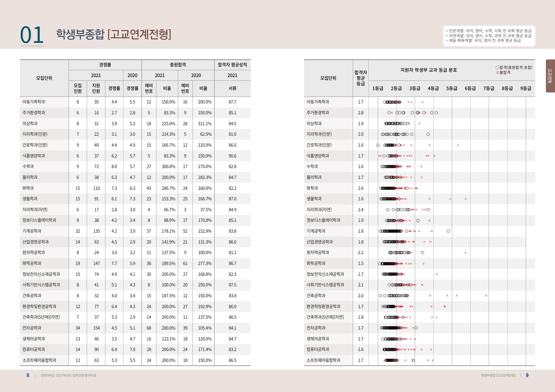555x392 pixels.
Task: Click 정보디스플레이학과 in left table
Action: tap(39, 220)
